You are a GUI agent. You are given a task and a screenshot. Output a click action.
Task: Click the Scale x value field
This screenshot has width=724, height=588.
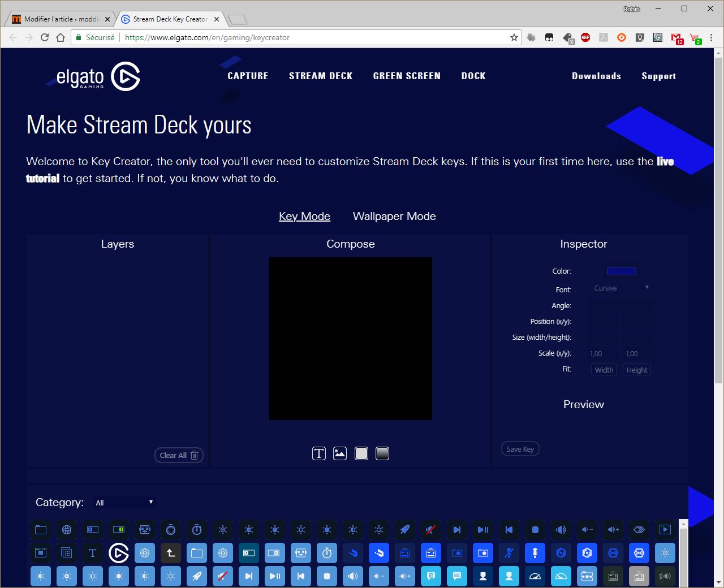click(x=603, y=354)
